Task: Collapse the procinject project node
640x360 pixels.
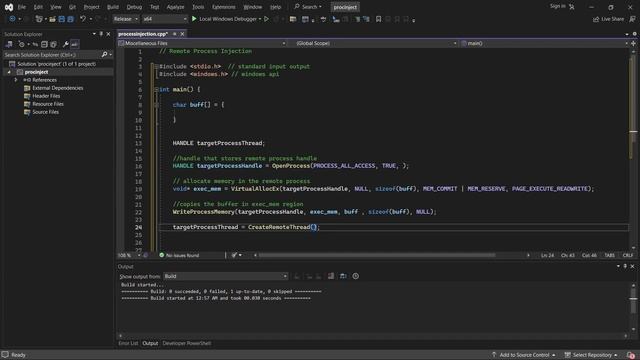Action: (9, 72)
